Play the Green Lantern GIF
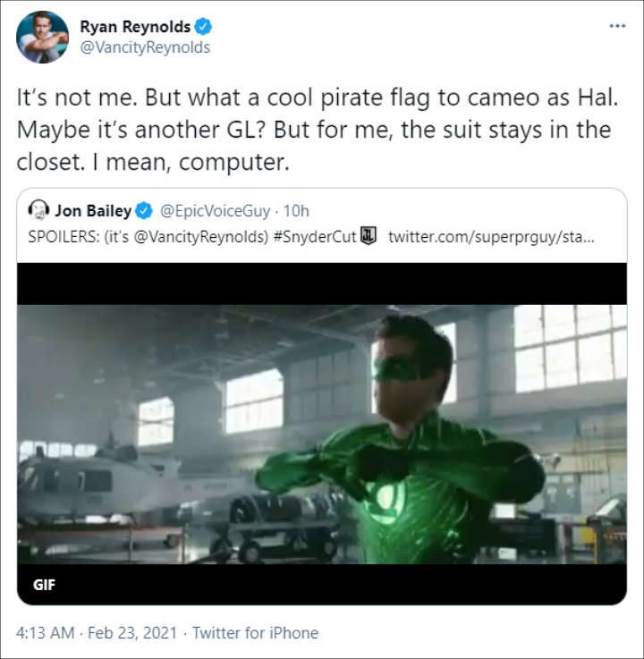Screen dimensions: 644x659 click(322, 434)
